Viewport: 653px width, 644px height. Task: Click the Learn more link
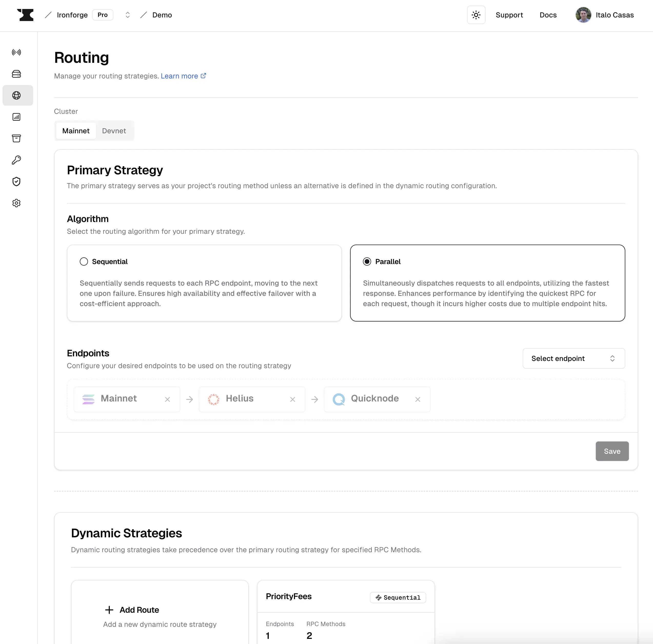coord(180,76)
